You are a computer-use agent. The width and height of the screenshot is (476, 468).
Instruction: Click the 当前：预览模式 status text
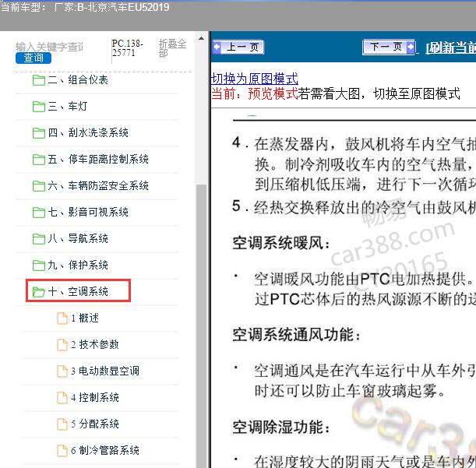(255, 93)
